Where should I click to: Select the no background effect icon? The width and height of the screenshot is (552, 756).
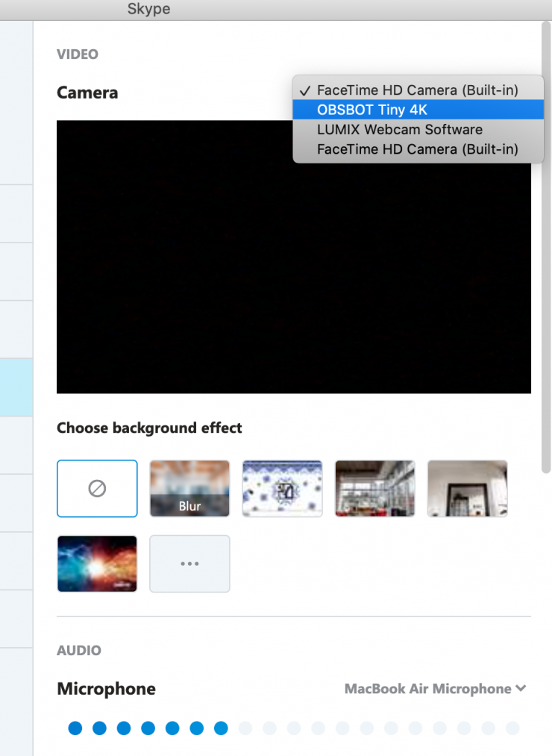97,488
